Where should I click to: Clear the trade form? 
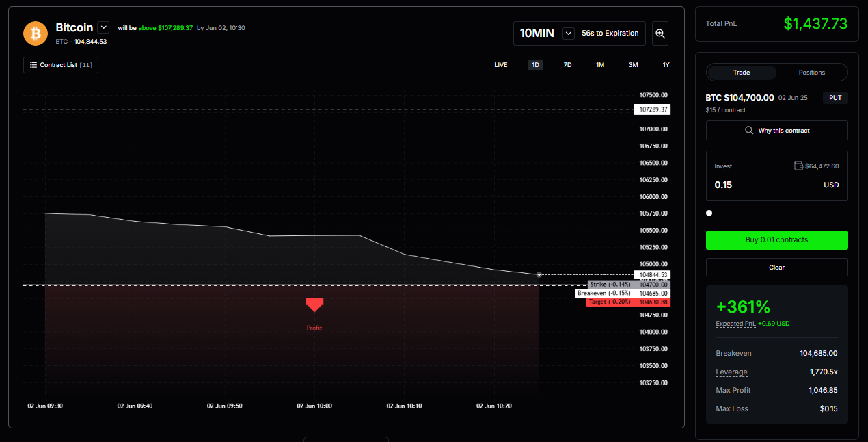pos(777,268)
